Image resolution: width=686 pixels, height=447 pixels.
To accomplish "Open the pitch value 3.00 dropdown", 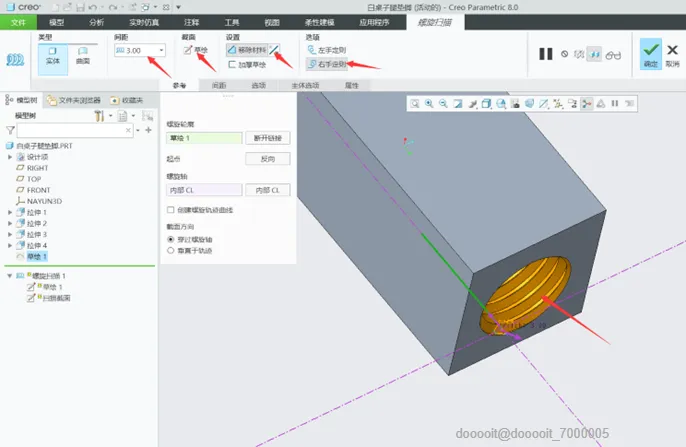I will [161, 50].
